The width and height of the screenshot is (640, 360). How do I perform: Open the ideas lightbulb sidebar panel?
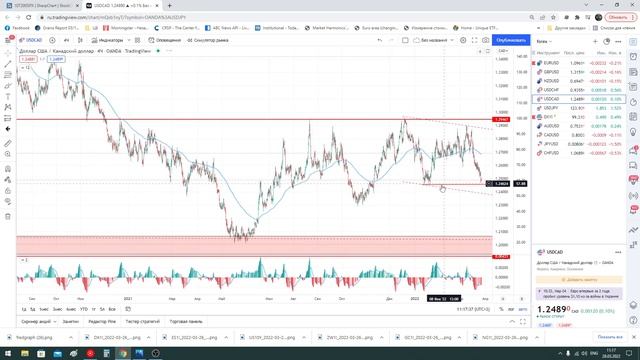pyautogui.click(x=633, y=132)
